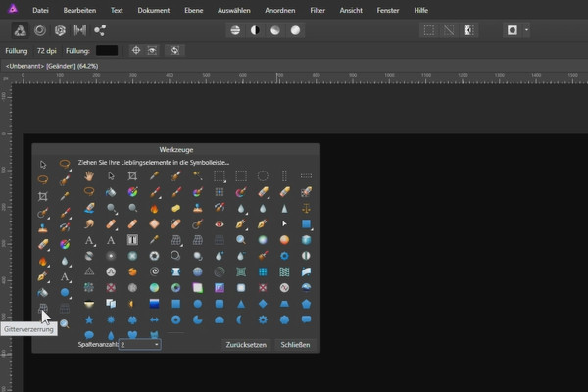The image size is (588, 392).
Task: Switch to the Export Persona
Action: pyautogui.click(x=100, y=30)
